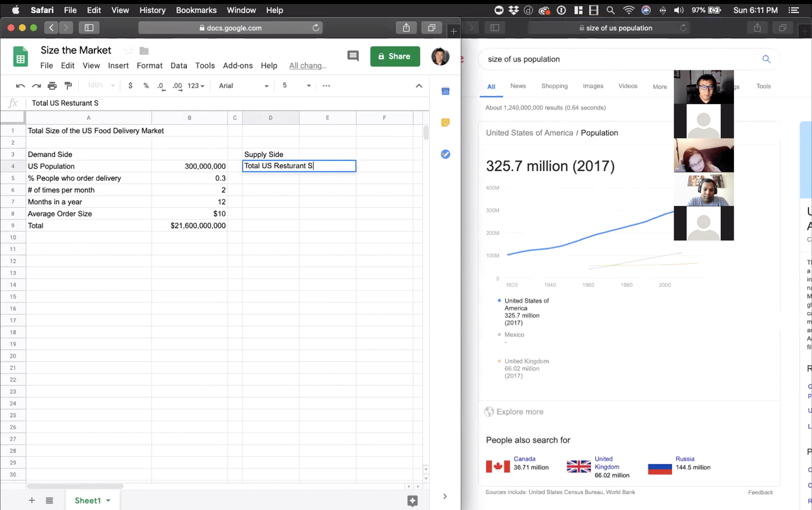This screenshot has height=510, width=812.
Task: Click the undo icon in toolbar
Action: click(19, 85)
